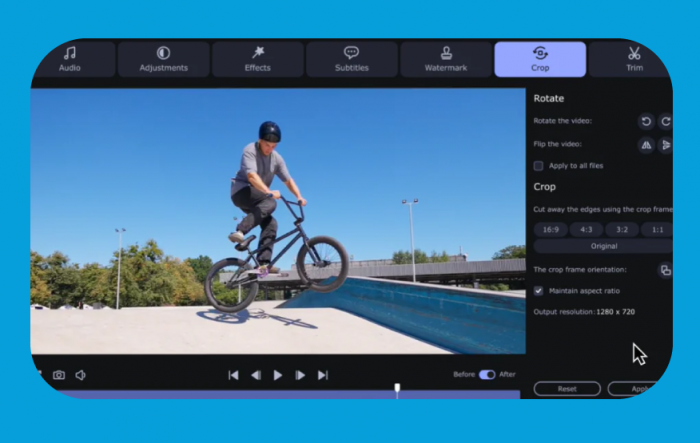Choose the 4:3 crop ratio
700x443 pixels.
(x=586, y=230)
